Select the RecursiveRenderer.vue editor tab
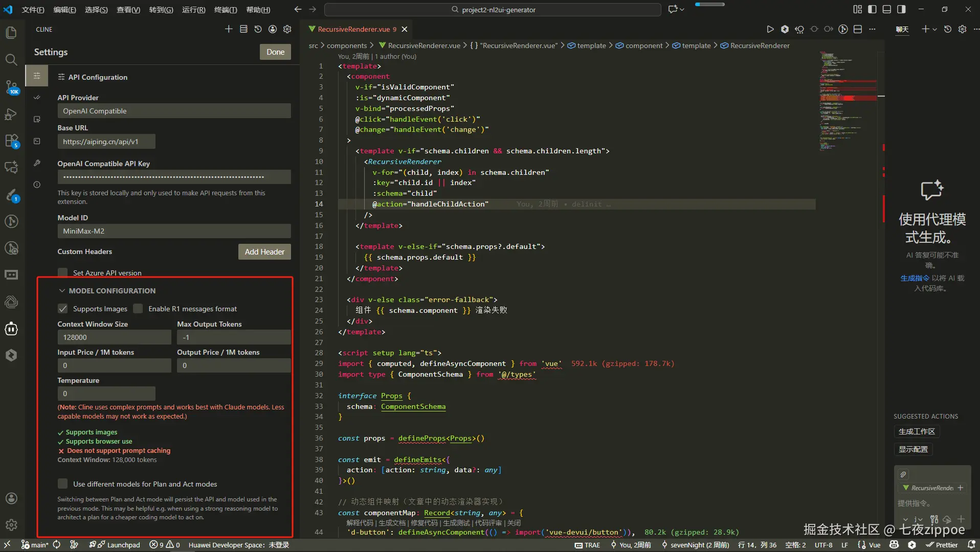 [x=353, y=30]
